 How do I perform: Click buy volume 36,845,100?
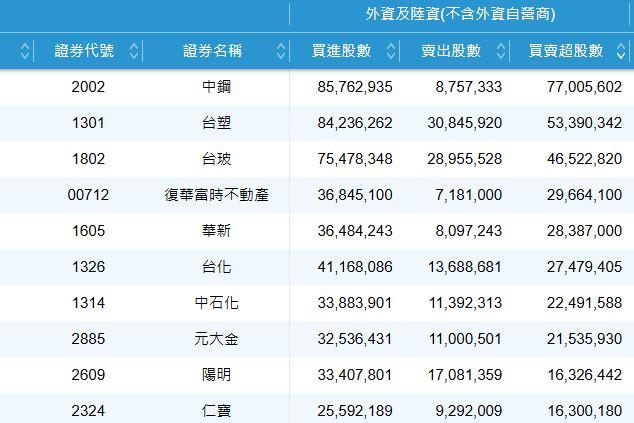coord(355,195)
